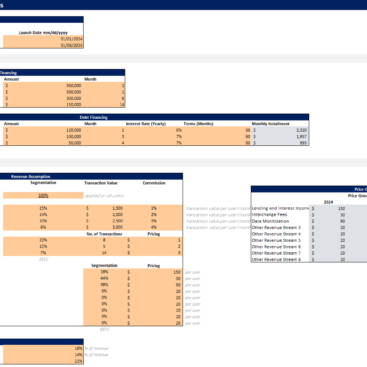Click the 'applied on all users' note
Screen dimensions: 367x367
pos(105,196)
